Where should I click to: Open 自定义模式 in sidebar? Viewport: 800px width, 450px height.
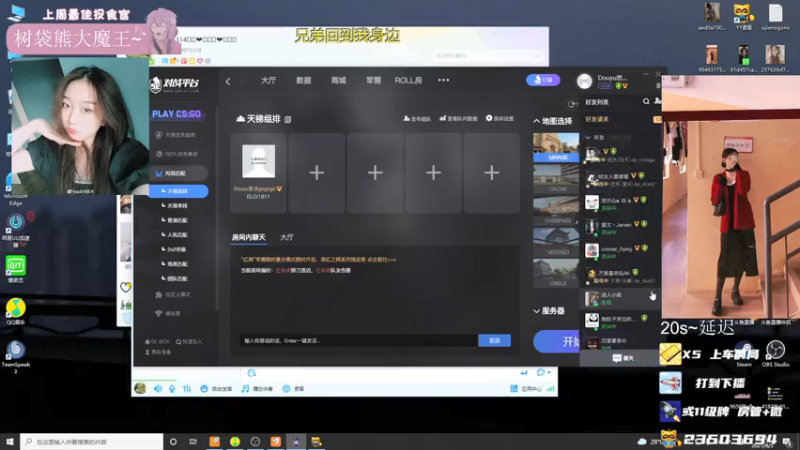[173, 295]
